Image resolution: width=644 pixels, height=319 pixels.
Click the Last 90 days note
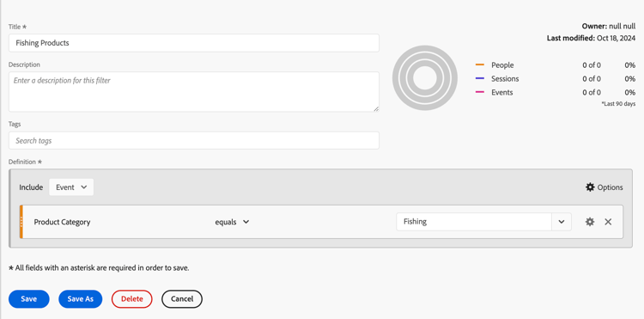618,104
